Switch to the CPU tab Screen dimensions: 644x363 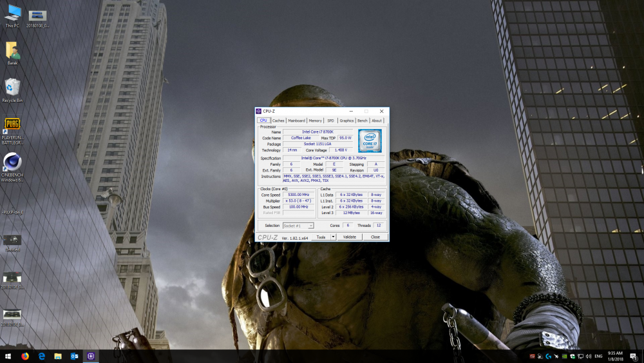[x=263, y=121]
